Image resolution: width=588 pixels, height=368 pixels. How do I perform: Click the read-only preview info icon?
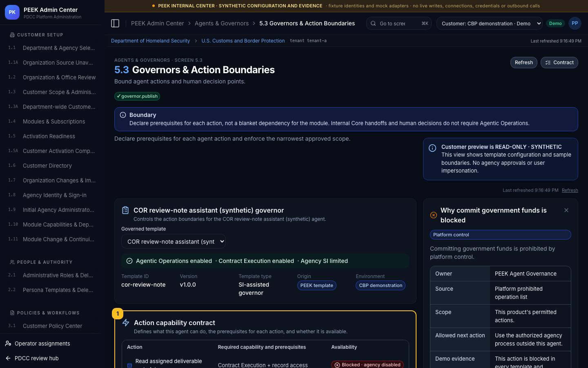point(432,148)
